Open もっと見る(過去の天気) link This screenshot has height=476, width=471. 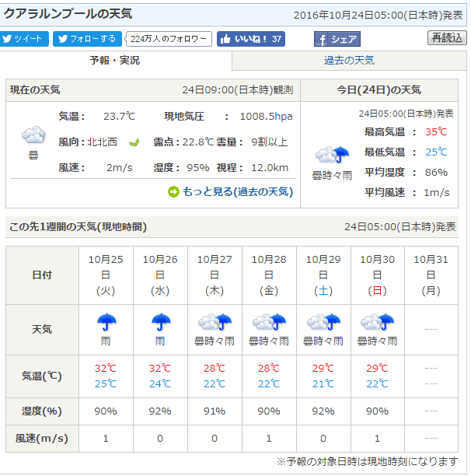pos(237,191)
